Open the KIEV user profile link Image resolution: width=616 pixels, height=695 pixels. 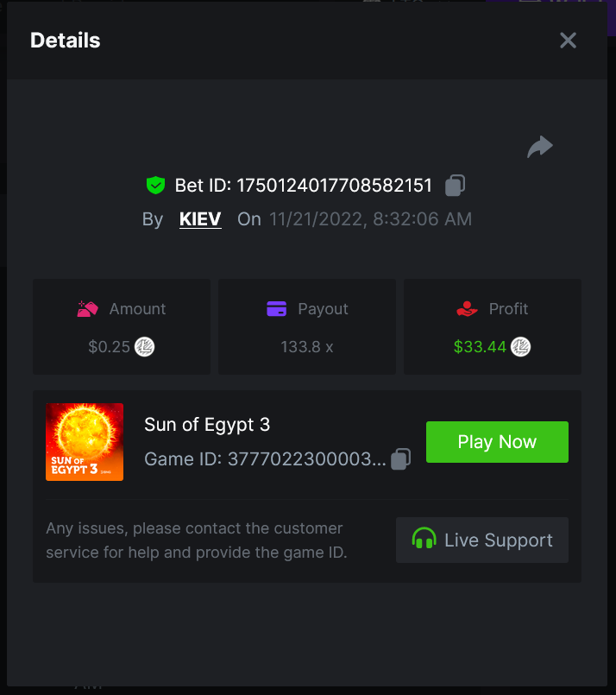tap(200, 219)
